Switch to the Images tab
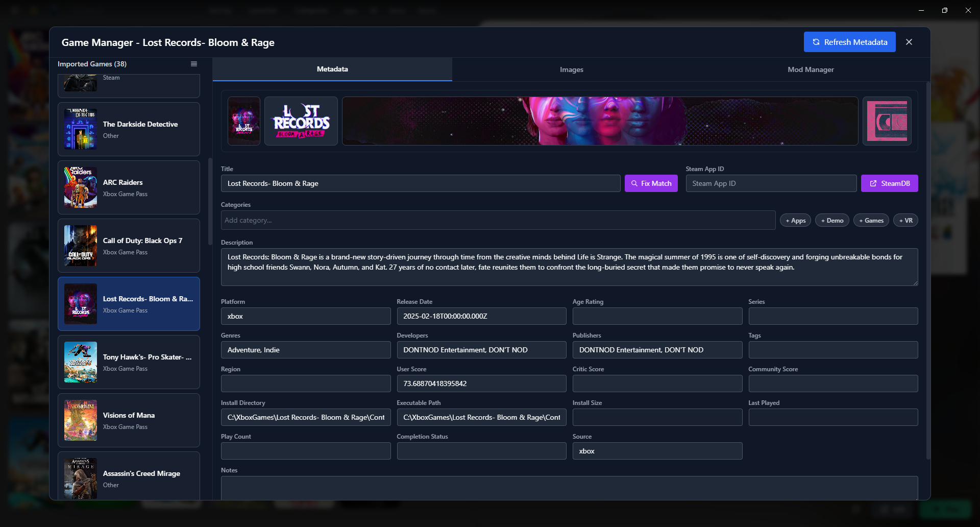980x527 pixels. click(x=571, y=69)
